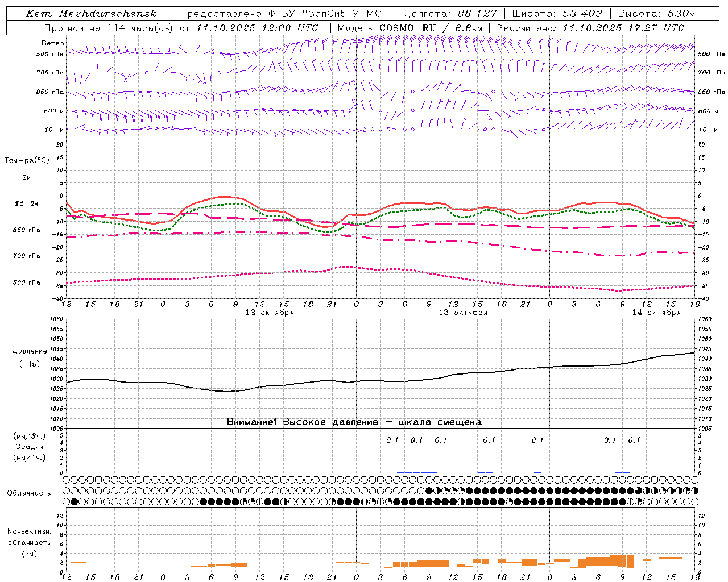
Task: Click the 14 октября date label
Action: pyautogui.click(x=656, y=313)
